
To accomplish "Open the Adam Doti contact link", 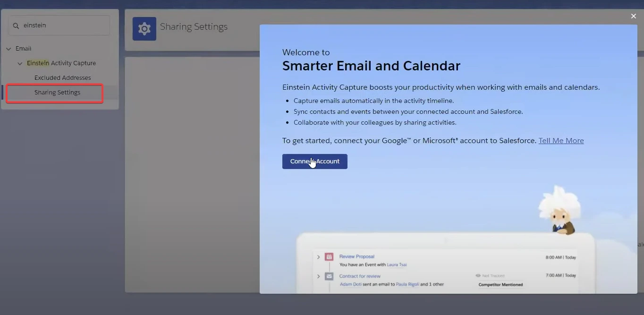I will [x=350, y=284].
